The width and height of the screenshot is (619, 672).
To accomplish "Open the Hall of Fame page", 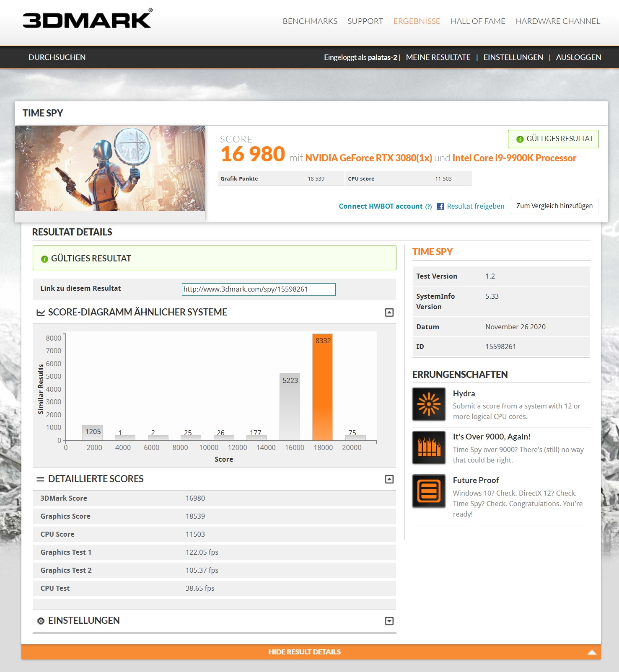I will [x=478, y=21].
